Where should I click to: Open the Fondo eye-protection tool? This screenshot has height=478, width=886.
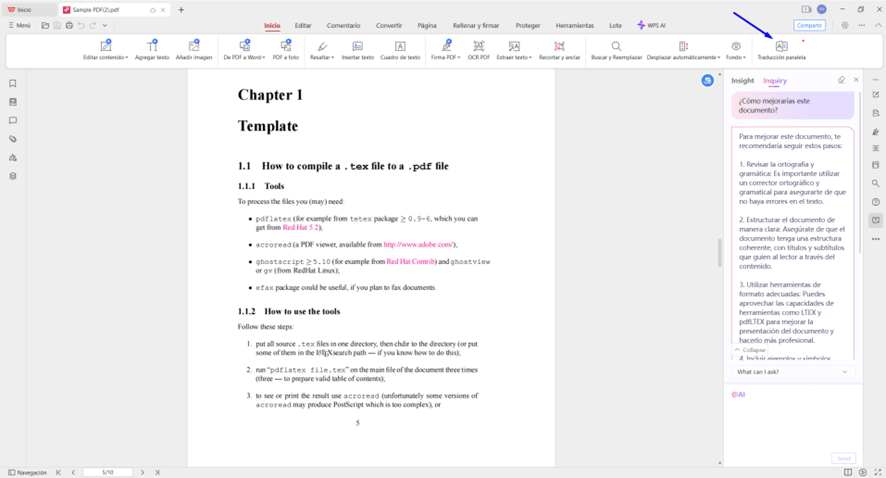[x=735, y=50]
